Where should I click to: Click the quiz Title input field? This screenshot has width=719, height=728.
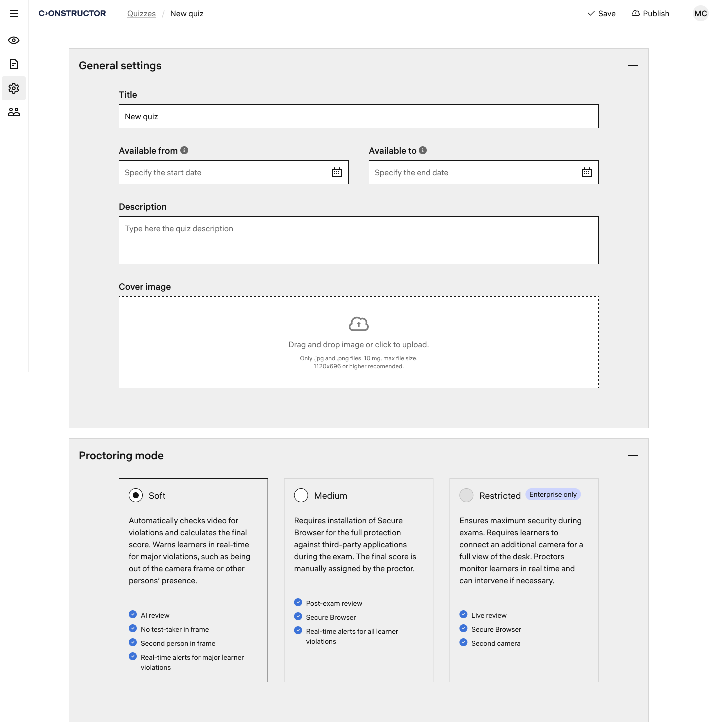(358, 116)
